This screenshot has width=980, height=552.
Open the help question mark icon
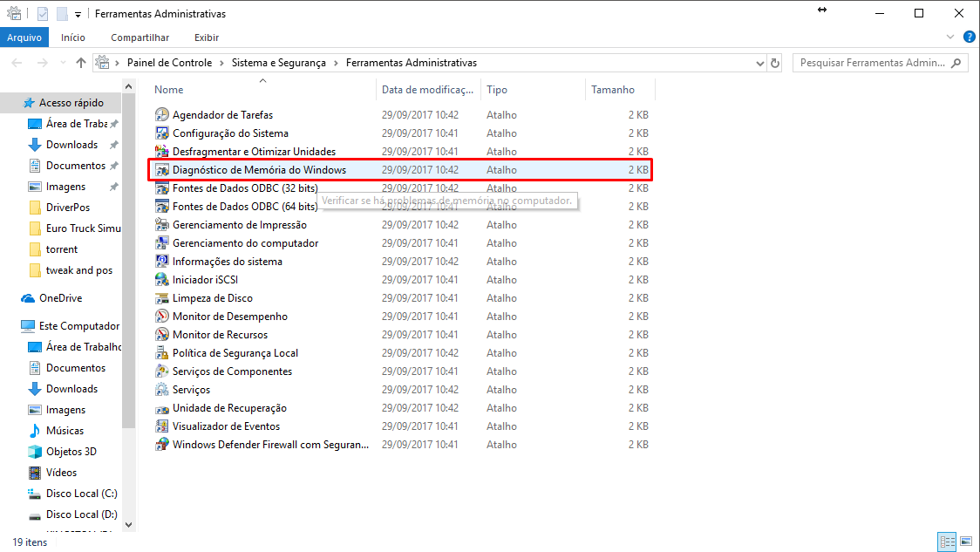970,37
